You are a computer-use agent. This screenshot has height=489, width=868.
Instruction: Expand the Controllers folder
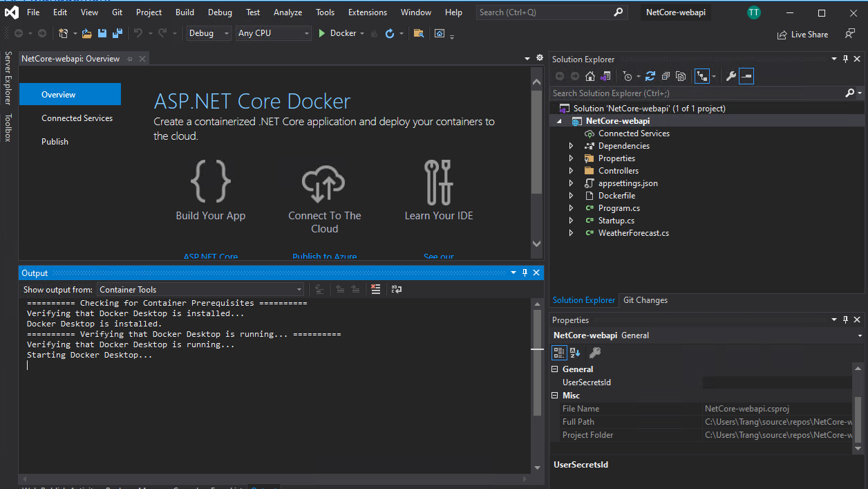(x=571, y=171)
